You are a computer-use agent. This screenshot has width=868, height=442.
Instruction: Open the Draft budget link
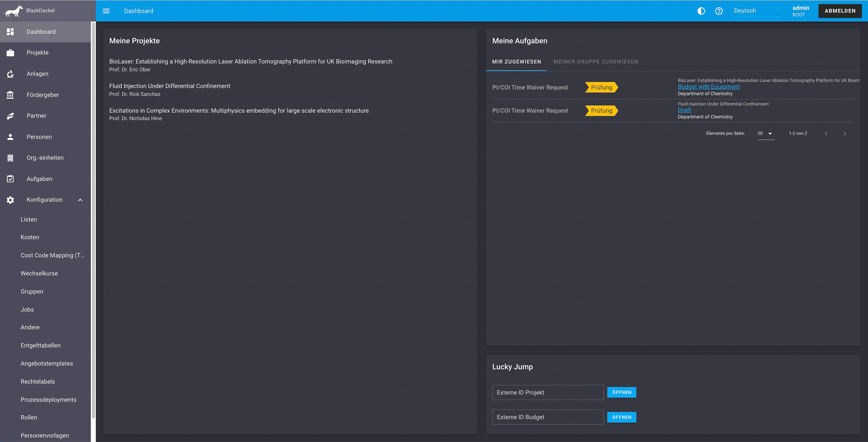point(684,110)
